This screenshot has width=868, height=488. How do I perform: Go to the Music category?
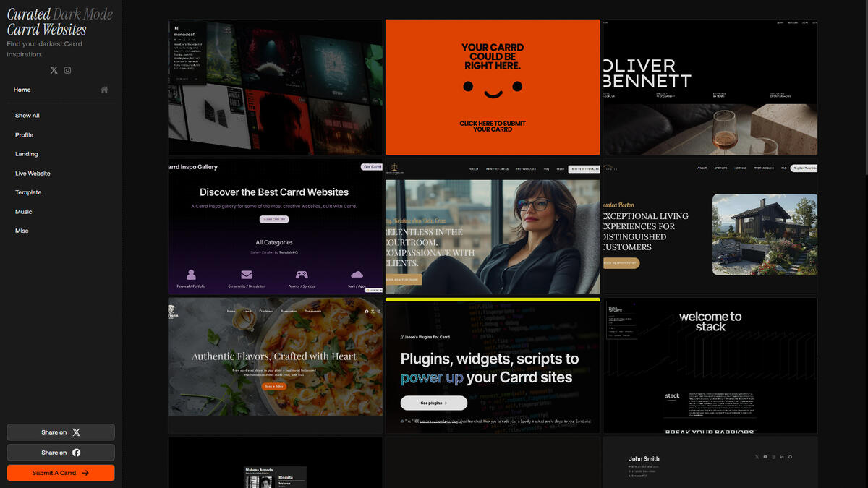(x=24, y=212)
